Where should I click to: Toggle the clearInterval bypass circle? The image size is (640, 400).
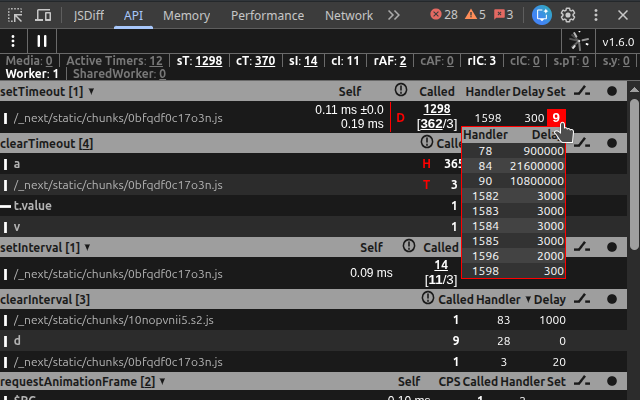tap(612, 299)
